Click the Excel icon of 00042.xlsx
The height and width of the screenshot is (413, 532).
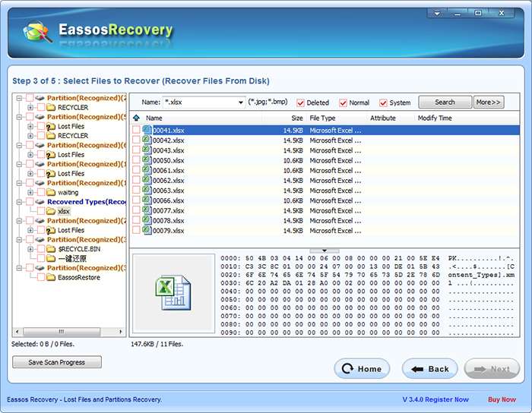tap(147, 140)
